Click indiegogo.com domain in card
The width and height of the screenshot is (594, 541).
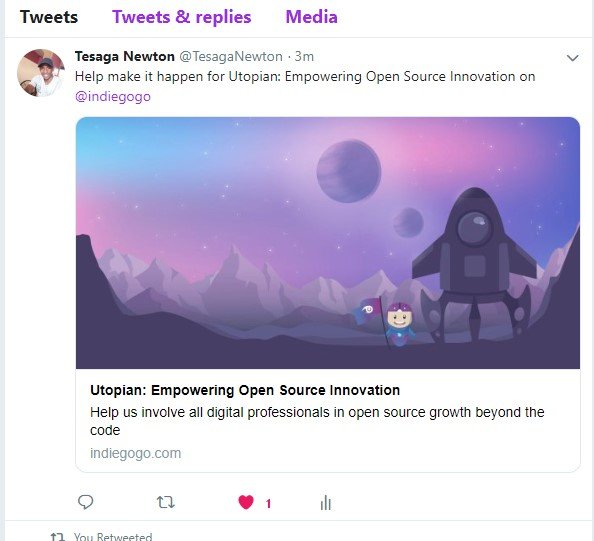(x=136, y=453)
